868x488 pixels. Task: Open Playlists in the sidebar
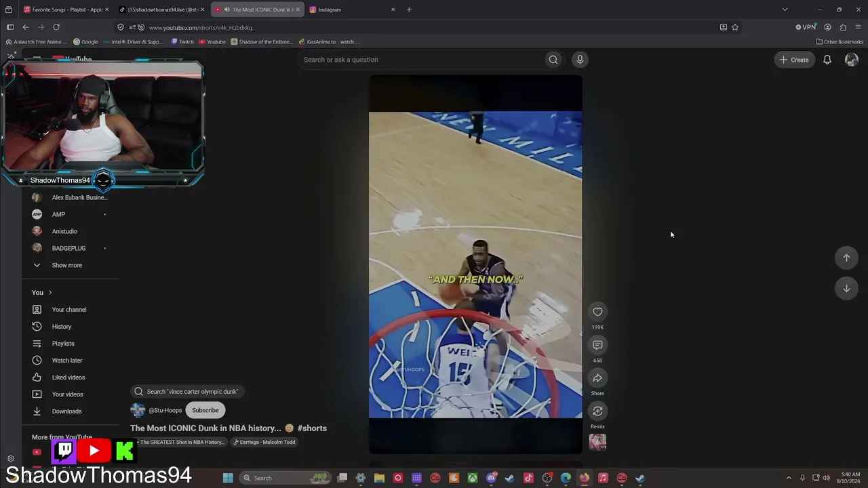click(63, 344)
